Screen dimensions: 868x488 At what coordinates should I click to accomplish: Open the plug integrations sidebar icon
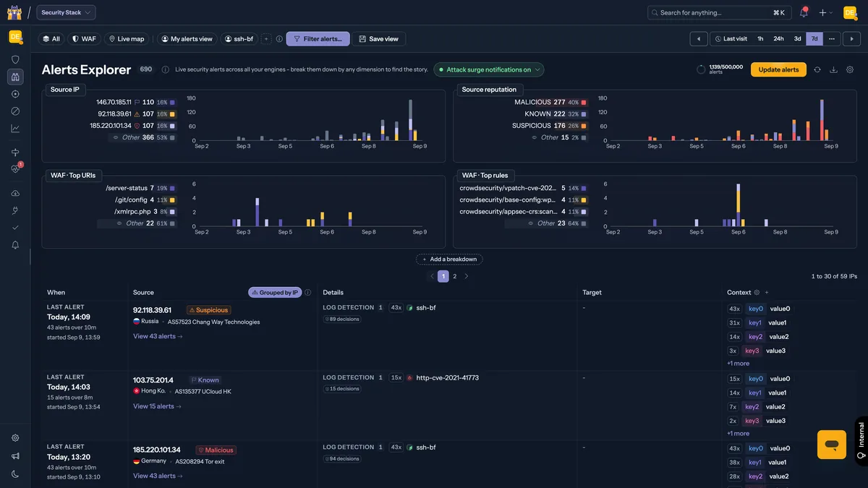tap(15, 210)
